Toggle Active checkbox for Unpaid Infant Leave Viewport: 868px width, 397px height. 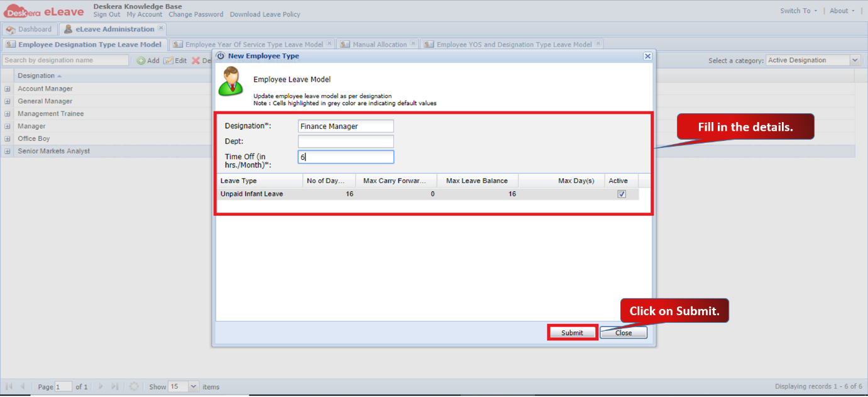click(622, 194)
